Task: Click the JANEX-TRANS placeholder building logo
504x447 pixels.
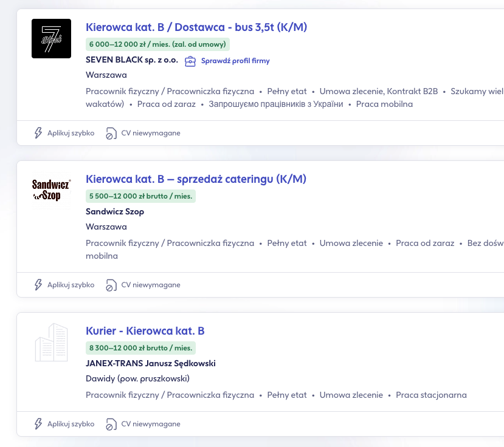Action: click(52, 343)
